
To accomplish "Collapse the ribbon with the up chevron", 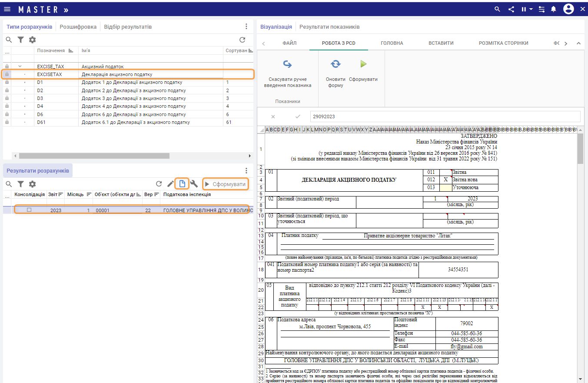I will coord(578,43).
